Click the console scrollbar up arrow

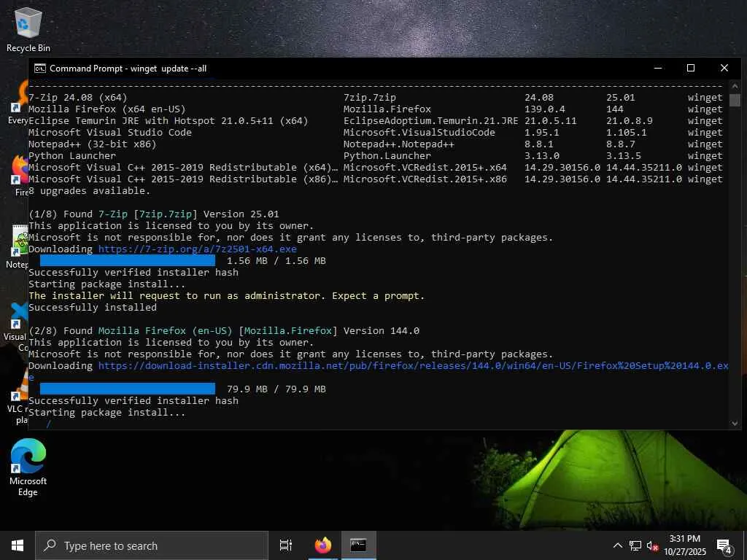pyautogui.click(x=735, y=86)
